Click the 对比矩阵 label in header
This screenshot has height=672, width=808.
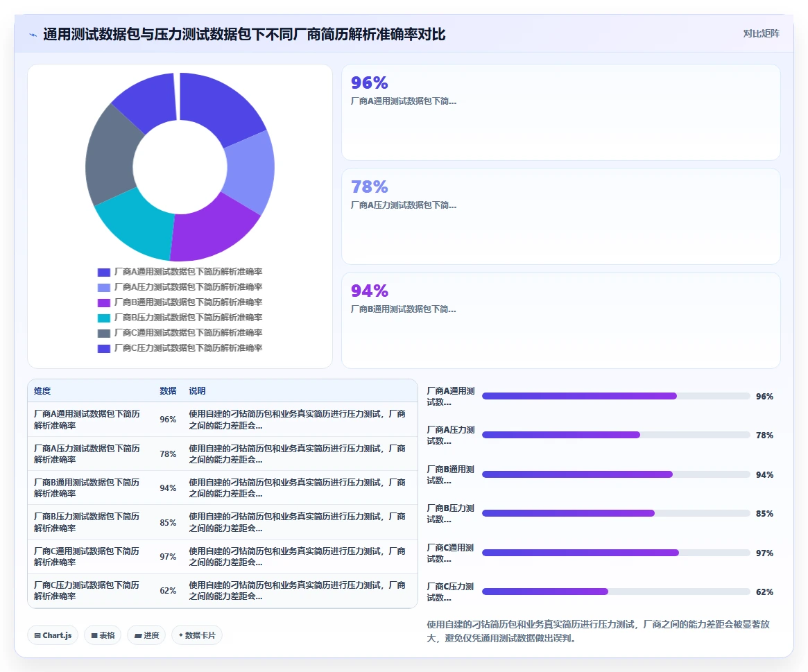761,33
